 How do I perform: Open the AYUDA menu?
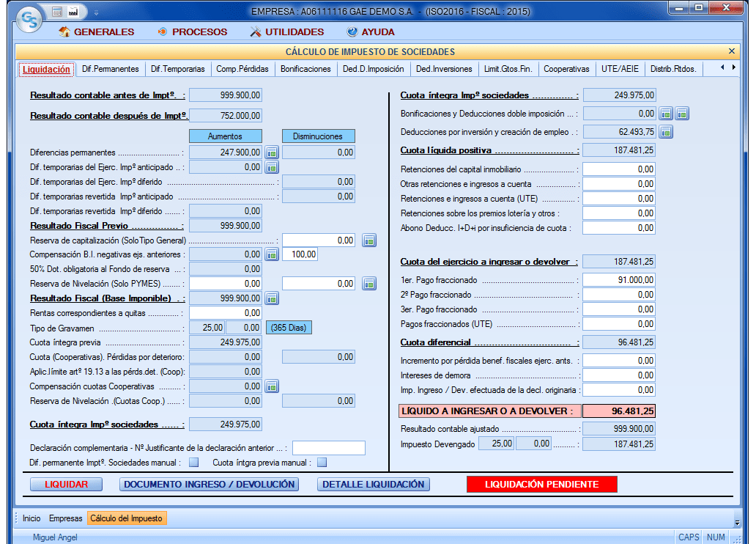tap(370, 32)
